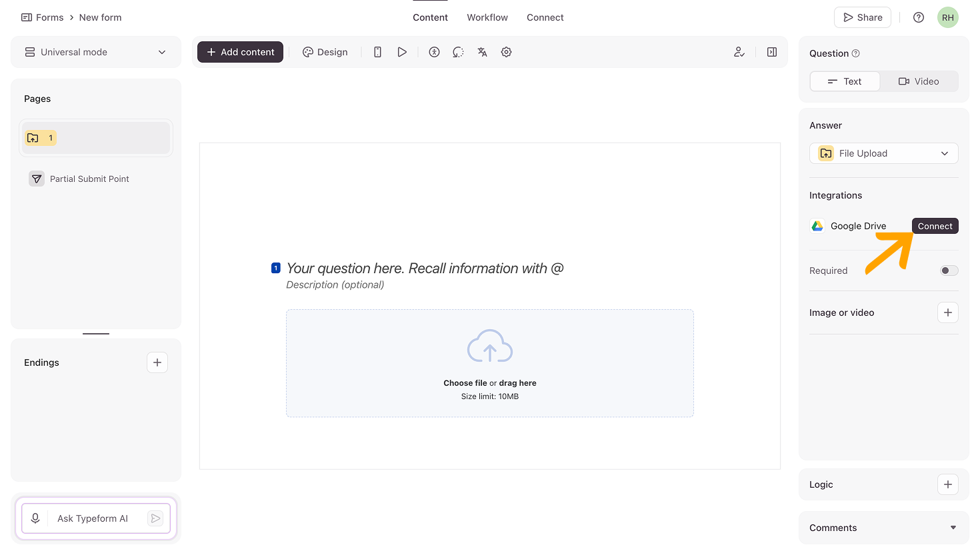Open the Universal mode dropdown

click(x=96, y=52)
